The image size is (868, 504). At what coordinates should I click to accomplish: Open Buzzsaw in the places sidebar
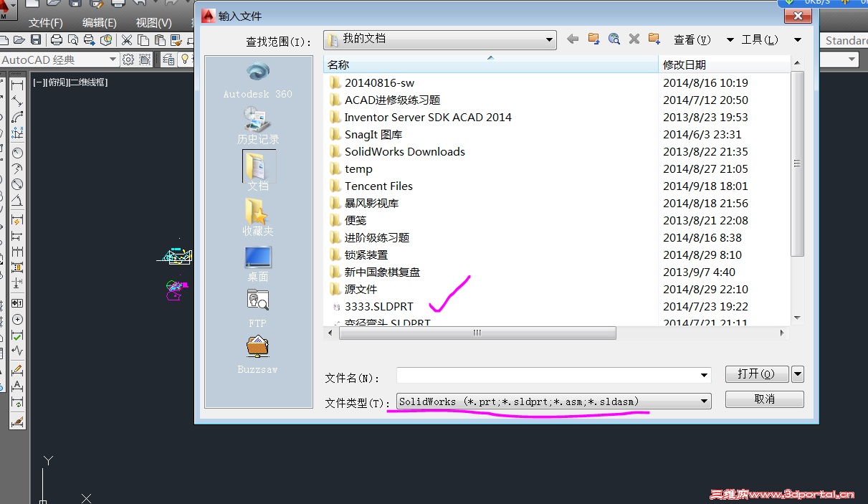coord(258,355)
